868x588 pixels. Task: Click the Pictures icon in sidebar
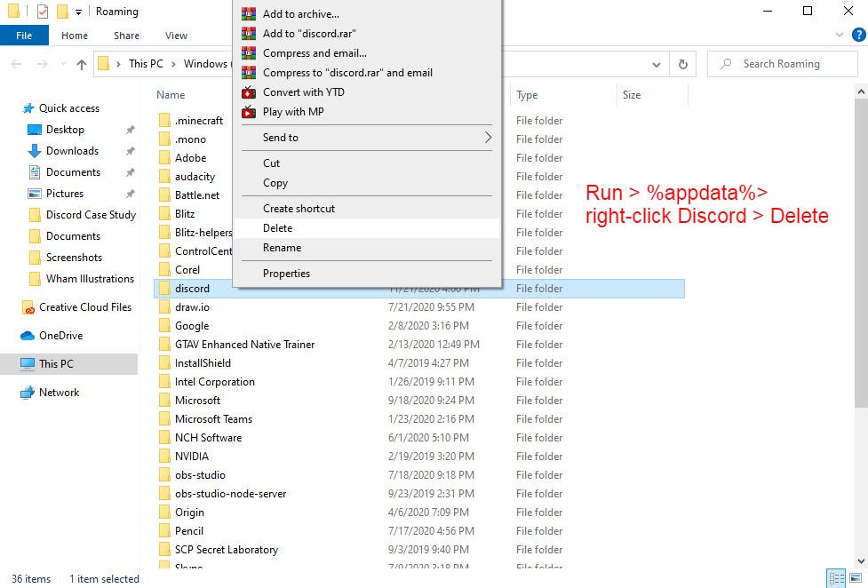[x=35, y=194]
